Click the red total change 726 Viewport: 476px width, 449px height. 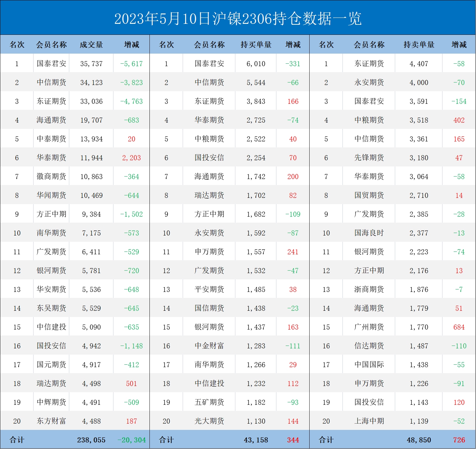[x=459, y=440]
